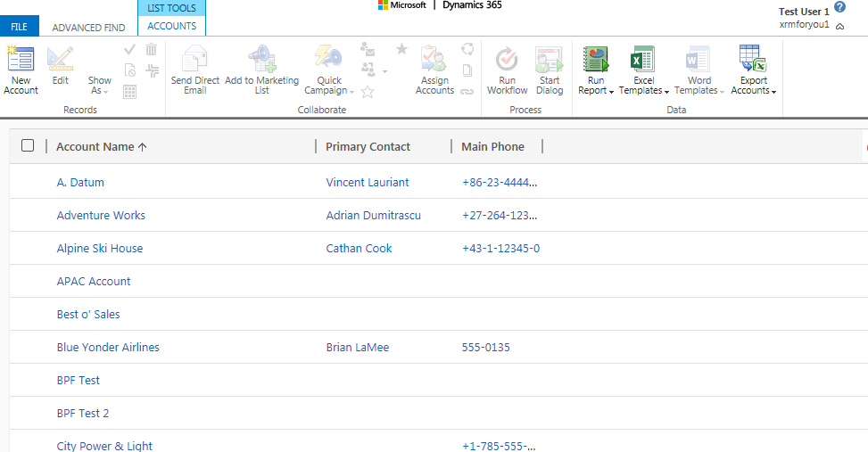Click the Excel Templates icon

pos(643,59)
